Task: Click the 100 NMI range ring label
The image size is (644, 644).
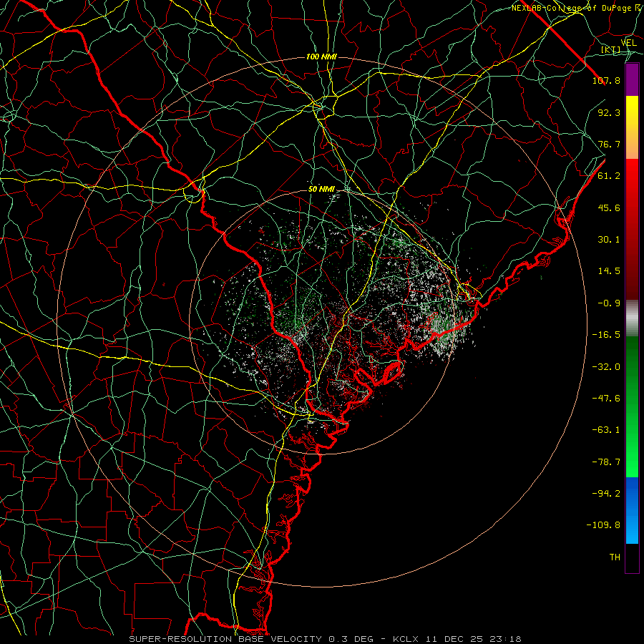Action: coord(321,57)
